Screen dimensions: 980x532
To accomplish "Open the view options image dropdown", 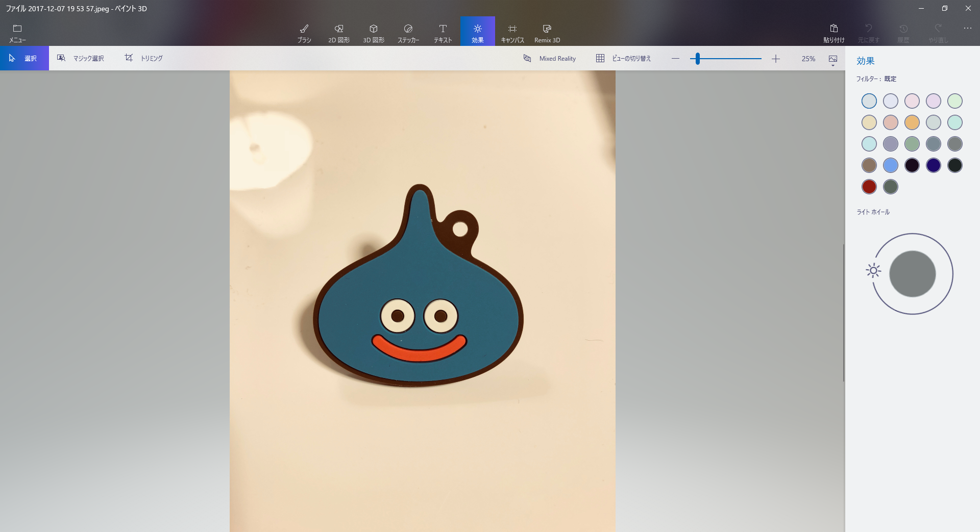I will 833,60.
